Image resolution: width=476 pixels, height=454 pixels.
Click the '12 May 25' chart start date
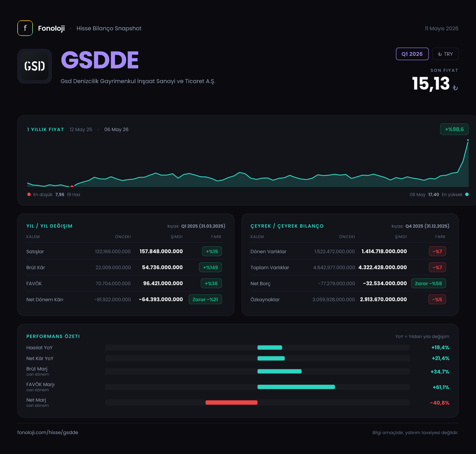click(x=81, y=129)
